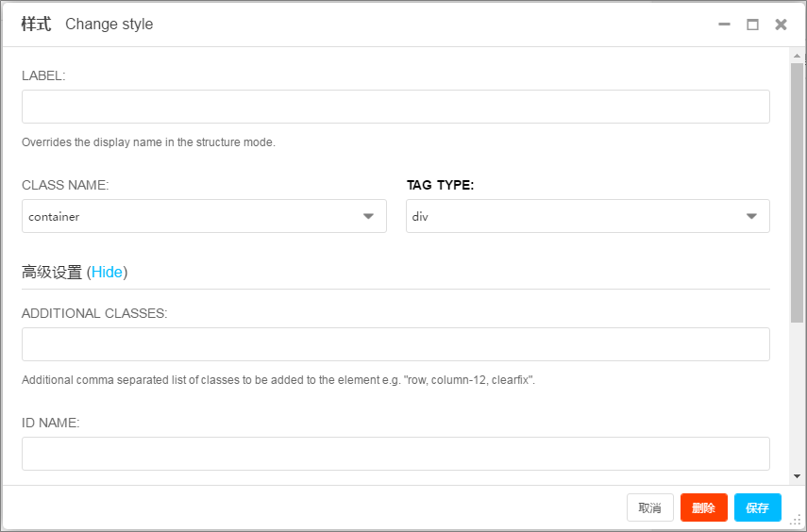807x532 pixels.
Task: Select the 'container' value in the CLASS NAME box
Action: (54, 217)
